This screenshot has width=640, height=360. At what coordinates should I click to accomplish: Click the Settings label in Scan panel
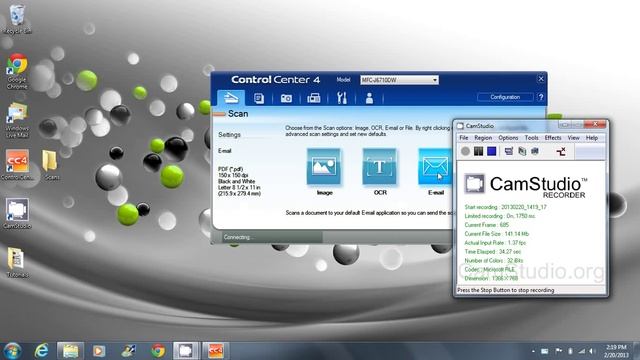pos(229,135)
